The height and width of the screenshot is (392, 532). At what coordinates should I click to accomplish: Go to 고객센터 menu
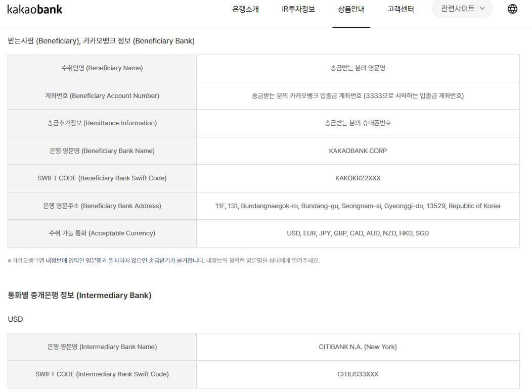coord(401,9)
